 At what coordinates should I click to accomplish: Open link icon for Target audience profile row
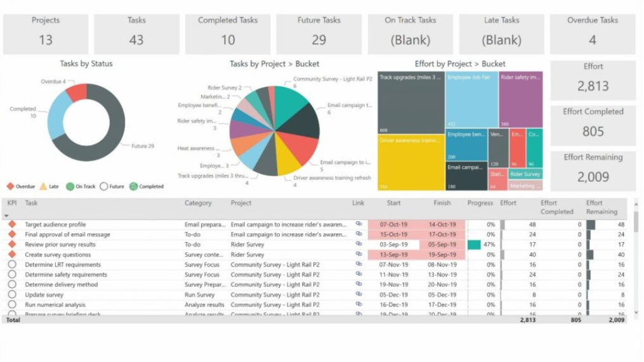(358, 224)
